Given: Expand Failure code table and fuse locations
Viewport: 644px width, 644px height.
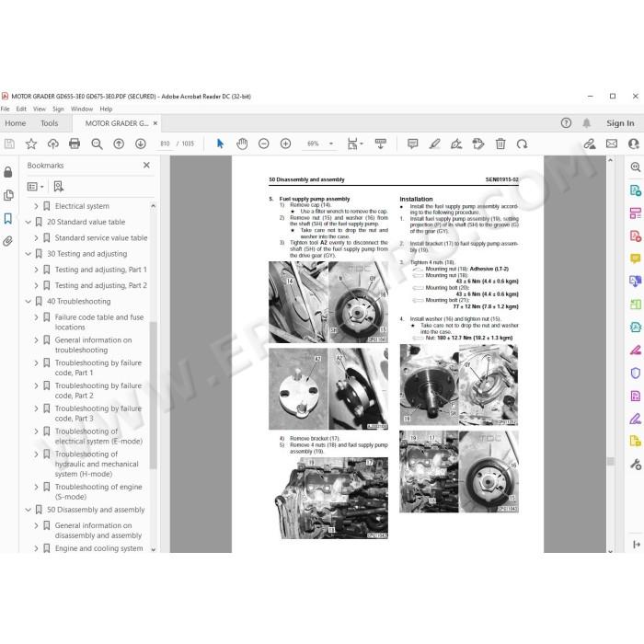Looking at the screenshot, I should tap(36, 317).
